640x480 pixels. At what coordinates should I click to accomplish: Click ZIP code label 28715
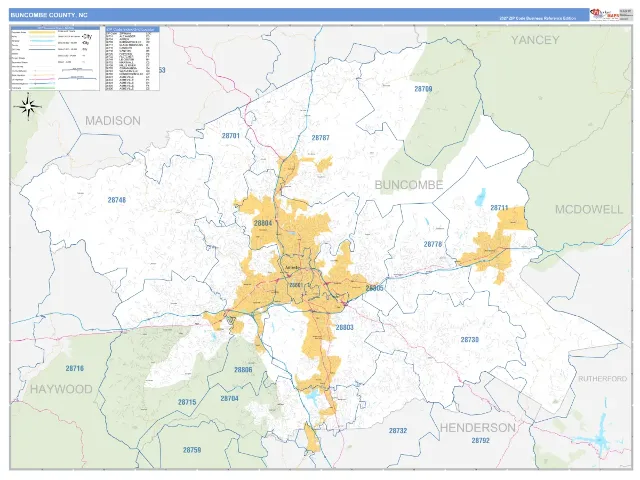[x=187, y=402]
